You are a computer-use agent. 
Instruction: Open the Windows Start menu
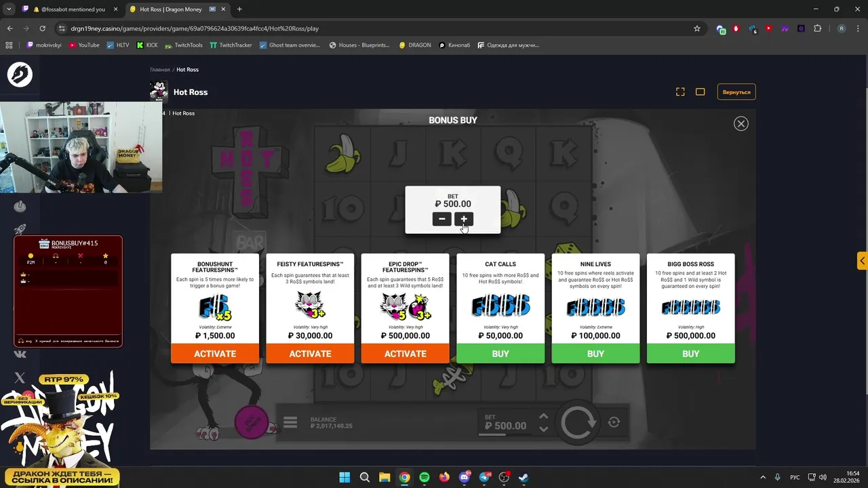click(x=344, y=477)
